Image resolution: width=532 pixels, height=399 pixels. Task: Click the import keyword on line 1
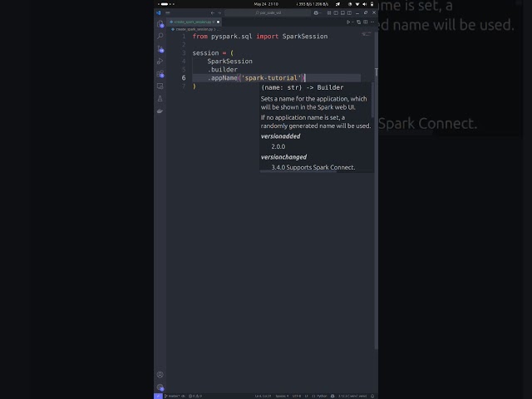(267, 37)
